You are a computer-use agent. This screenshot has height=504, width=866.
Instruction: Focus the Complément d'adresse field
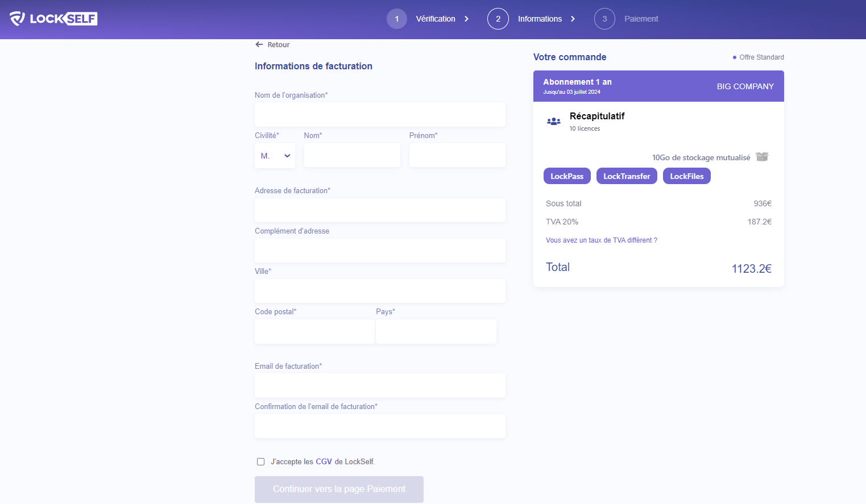[380, 251]
